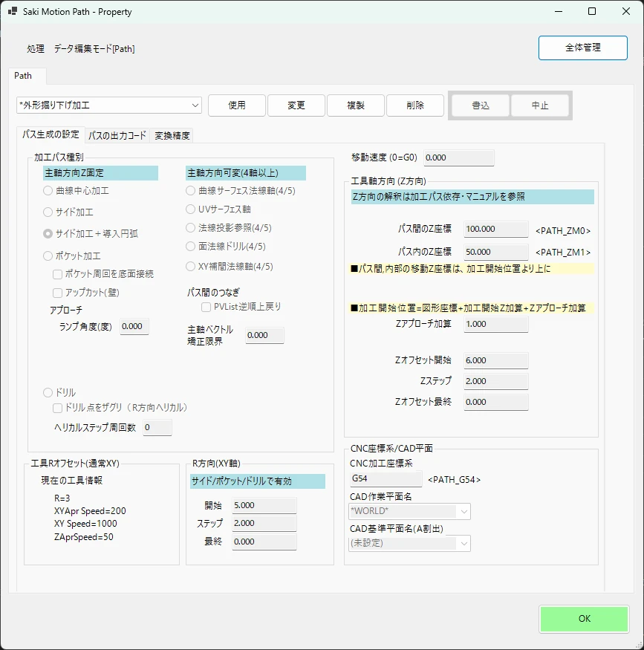
Task: Open the 処理 menu
Action: (36, 49)
